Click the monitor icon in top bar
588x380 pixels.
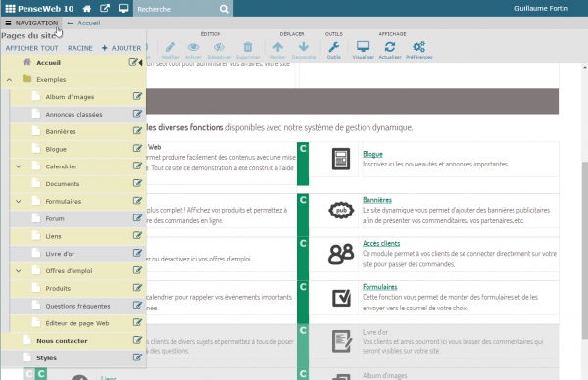click(x=123, y=8)
